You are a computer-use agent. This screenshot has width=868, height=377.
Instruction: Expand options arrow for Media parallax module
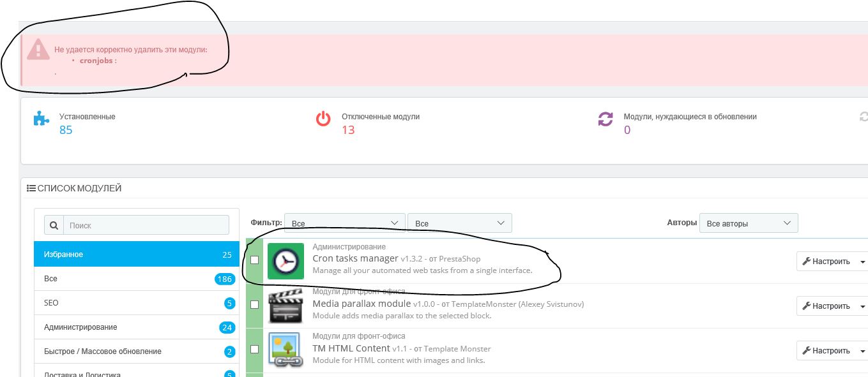tap(863, 306)
